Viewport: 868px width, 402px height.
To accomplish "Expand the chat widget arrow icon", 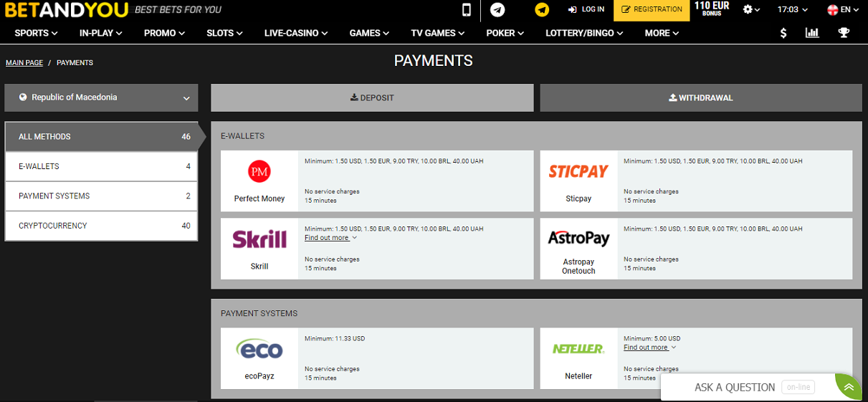I will tap(849, 387).
